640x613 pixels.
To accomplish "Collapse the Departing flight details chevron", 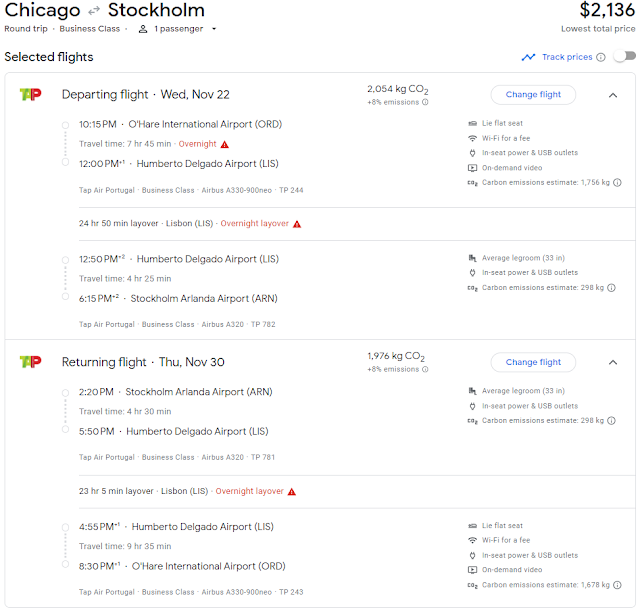I will coord(613,95).
